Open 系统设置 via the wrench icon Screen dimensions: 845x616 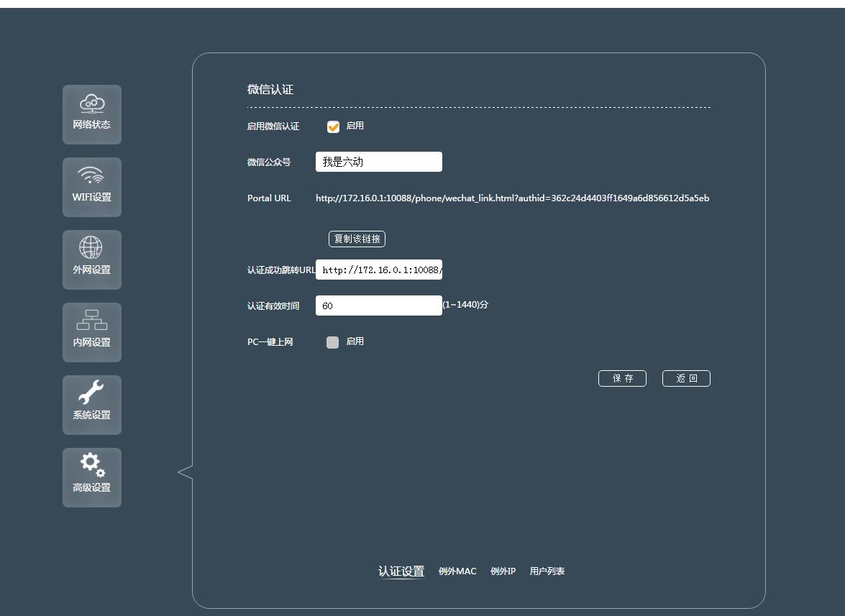(91, 405)
